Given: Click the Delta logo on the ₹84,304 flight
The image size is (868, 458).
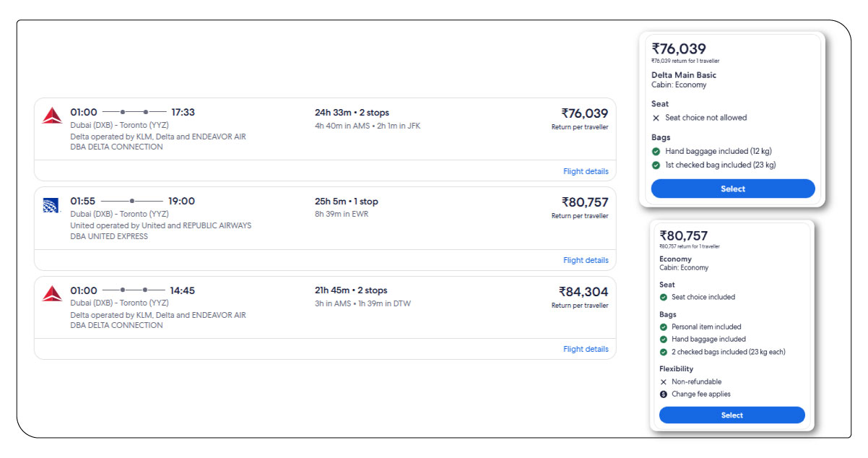Looking at the screenshot, I should pyautogui.click(x=52, y=293).
